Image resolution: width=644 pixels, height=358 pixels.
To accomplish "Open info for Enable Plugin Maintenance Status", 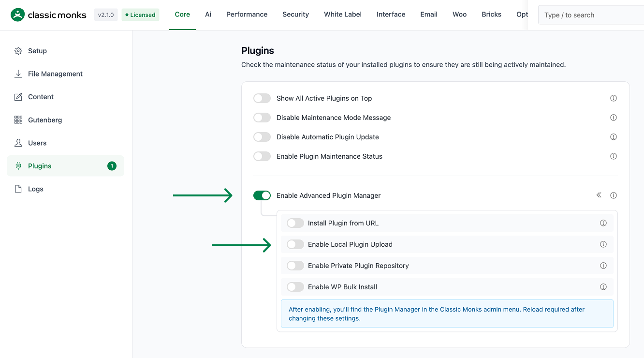I will [x=614, y=156].
